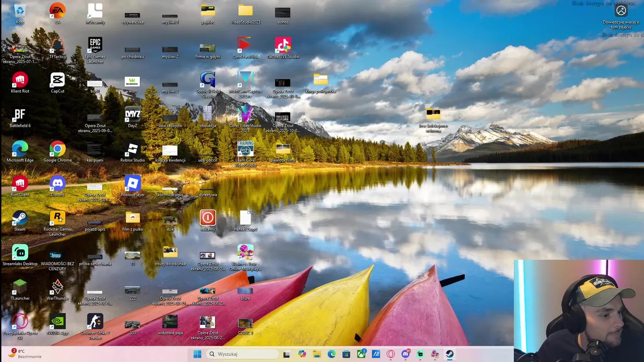Viewport: 644px width, 362px height.
Task: Launch Corel FastFlick shortcut
Action: point(245,48)
